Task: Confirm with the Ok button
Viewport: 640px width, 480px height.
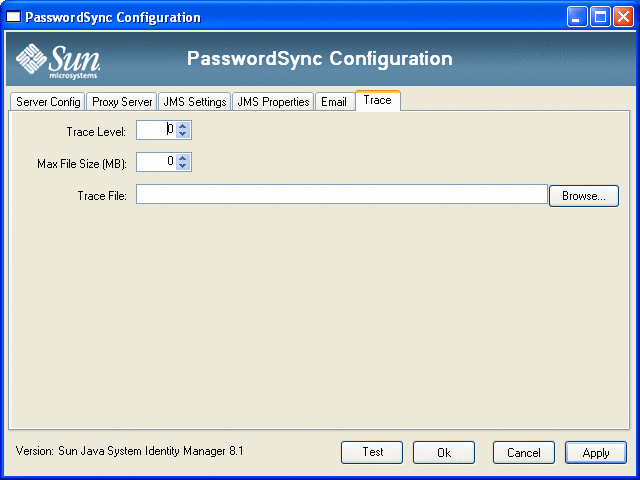Action: [444, 452]
